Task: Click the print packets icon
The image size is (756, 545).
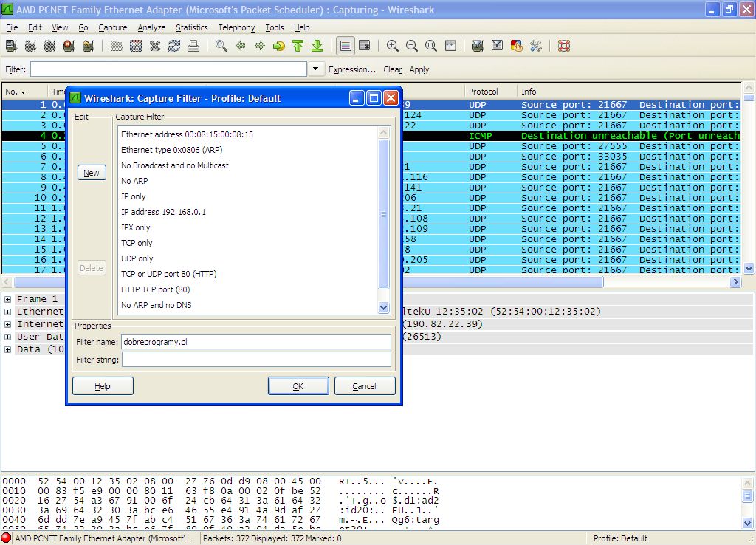Action: (193, 46)
